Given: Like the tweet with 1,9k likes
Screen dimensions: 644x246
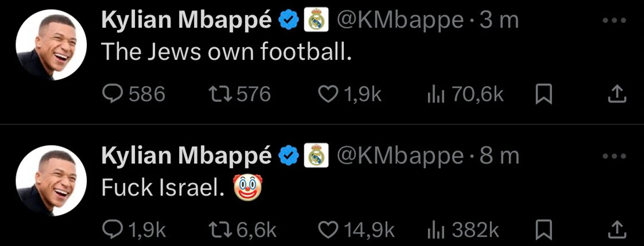Looking at the screenshot, I should tap(327, 94).
